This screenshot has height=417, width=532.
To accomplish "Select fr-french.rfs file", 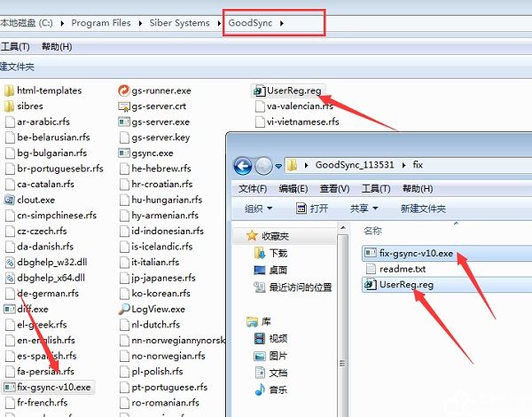I will (36, 403).
